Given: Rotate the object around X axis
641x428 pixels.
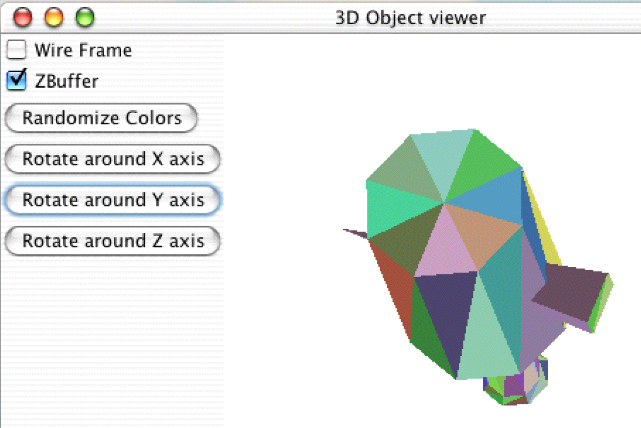Looking at the screenshot, I should point(112,159).
